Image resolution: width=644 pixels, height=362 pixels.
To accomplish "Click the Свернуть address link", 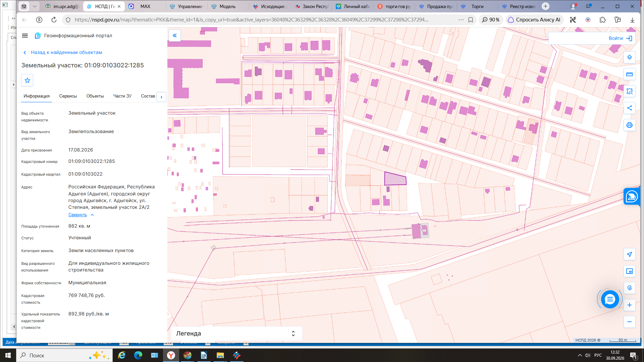I will 77,215.
